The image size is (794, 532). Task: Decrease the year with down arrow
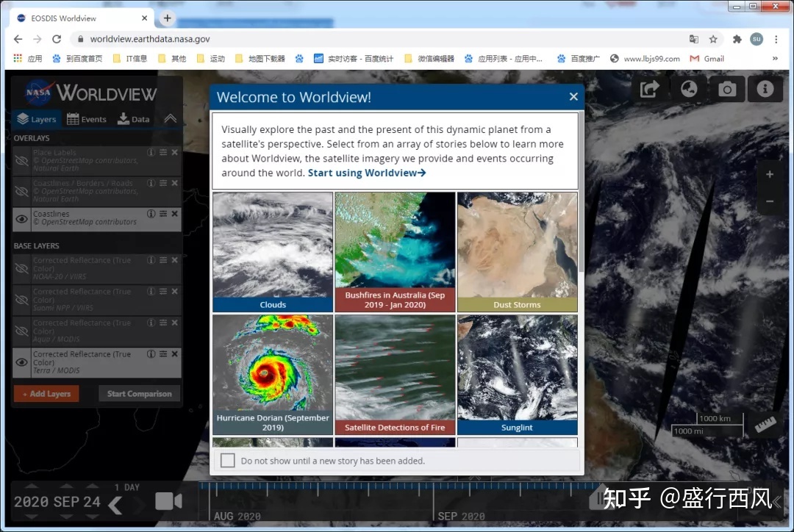pyautogui.click(x=31, y=517)
